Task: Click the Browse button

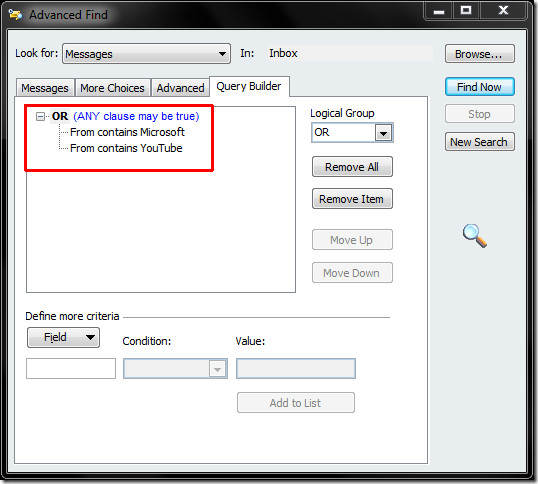Action: pyautogui.click(x=479, y=54)
